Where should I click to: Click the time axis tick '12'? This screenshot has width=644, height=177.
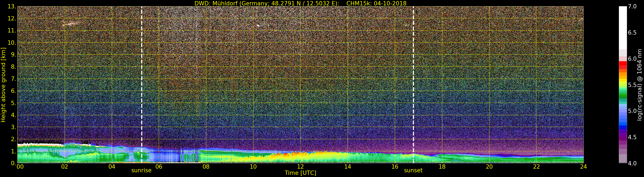coord(300,167)
